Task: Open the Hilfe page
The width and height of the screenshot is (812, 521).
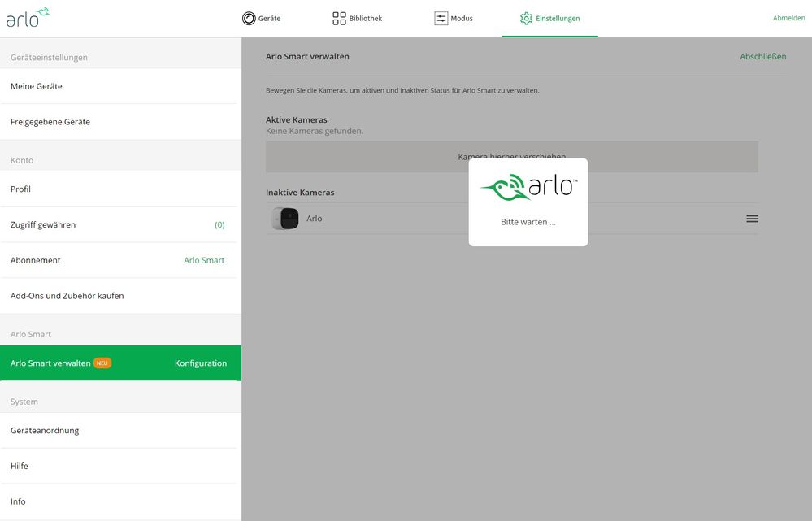Action: tap(120, 466)
